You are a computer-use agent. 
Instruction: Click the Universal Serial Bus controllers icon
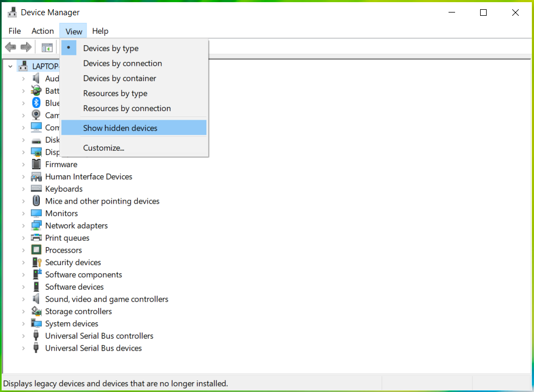point(36,336)
